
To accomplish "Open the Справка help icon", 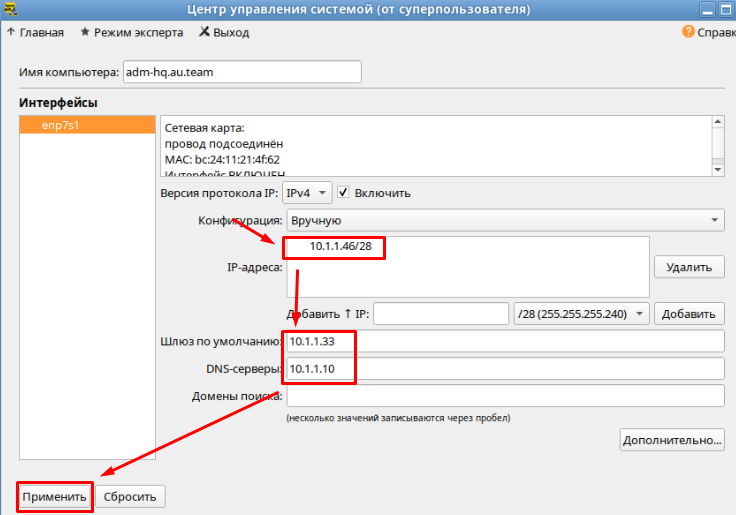I will [x=688, y=32].
